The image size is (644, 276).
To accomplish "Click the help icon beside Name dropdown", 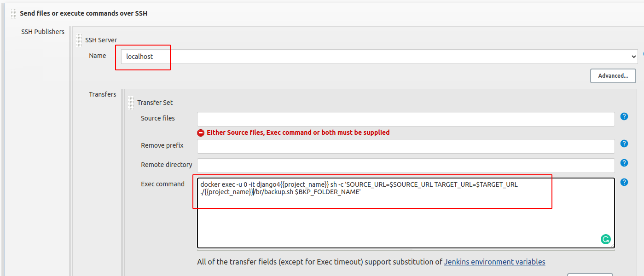I will click(x=642, y=55).
